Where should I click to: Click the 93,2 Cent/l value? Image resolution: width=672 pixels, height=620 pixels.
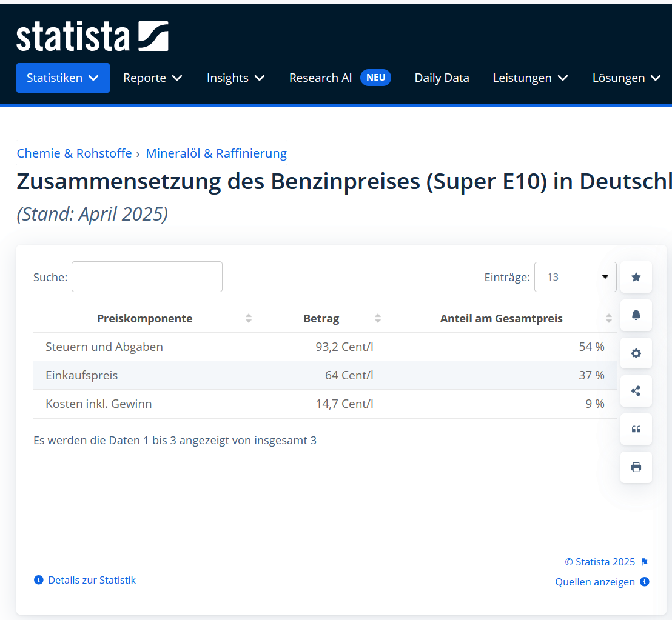pos(344,347)
